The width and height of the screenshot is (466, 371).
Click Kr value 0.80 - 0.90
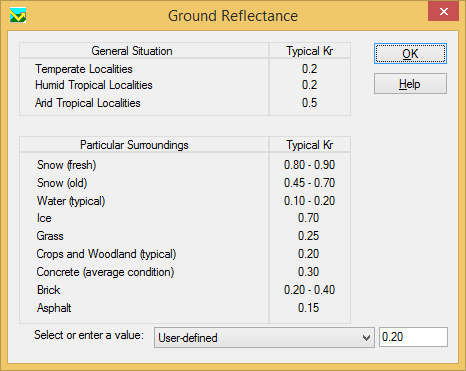click(x=309, y=165)
